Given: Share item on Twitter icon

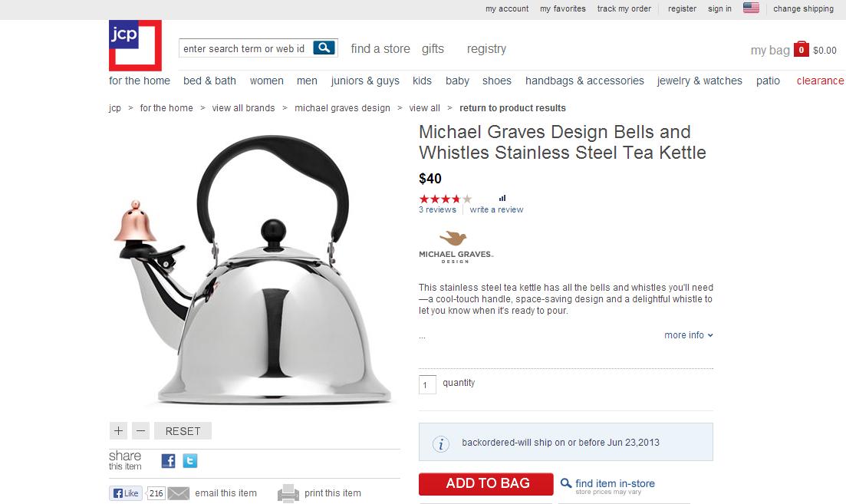Looking at the screenshot, I should (x=190, y=461).
